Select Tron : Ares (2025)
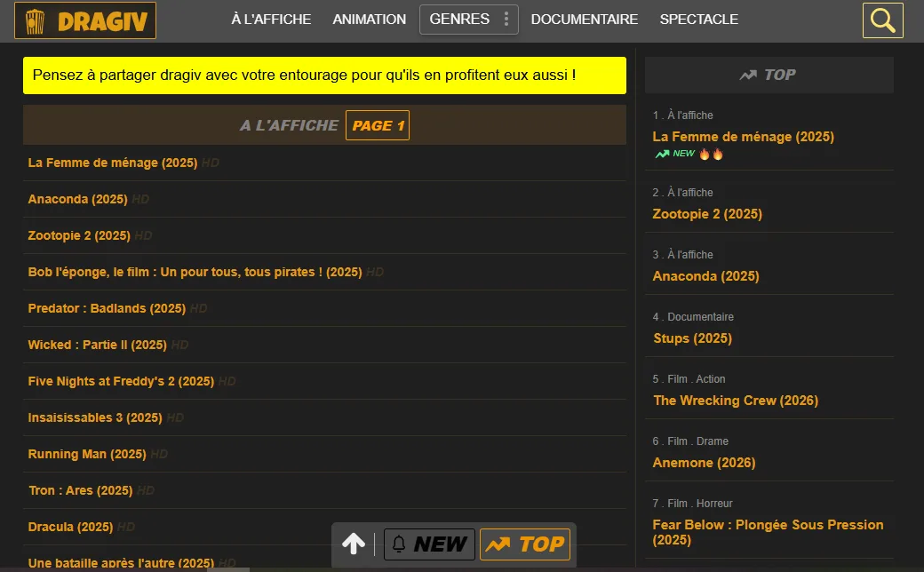The width and height of the screenshot is (924, 572). pos(80,491)
